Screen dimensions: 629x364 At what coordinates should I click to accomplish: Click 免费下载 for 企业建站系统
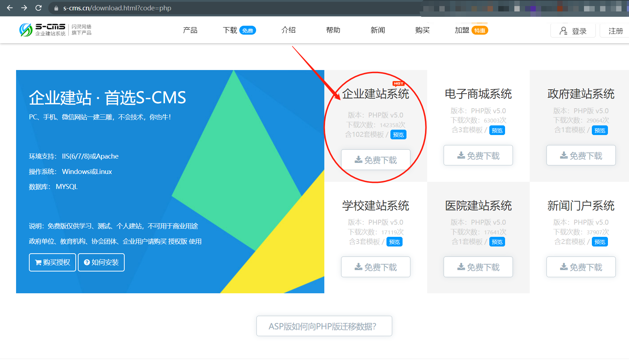pyautogui.click(x=375, y=160)
